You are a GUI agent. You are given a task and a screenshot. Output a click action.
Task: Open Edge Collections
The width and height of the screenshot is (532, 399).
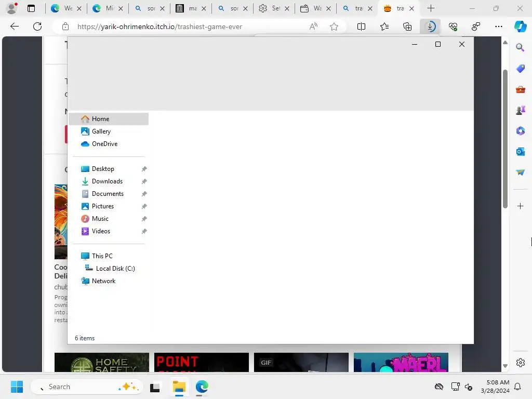407,26
